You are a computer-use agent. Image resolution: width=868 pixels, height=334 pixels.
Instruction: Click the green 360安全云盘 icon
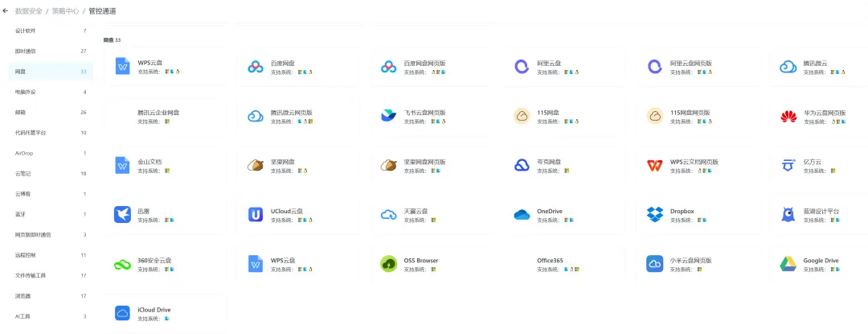(x=122, y=264)
